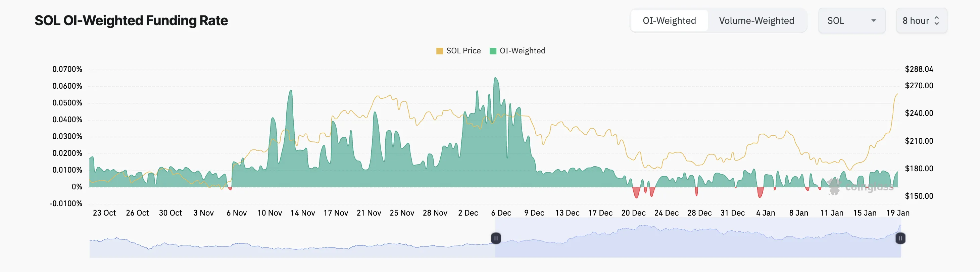Screen dimensions: 980x272
Task: Toggle OI-Weighted series via legend text label
Action: pyautogui.click(x=522, y=51)
